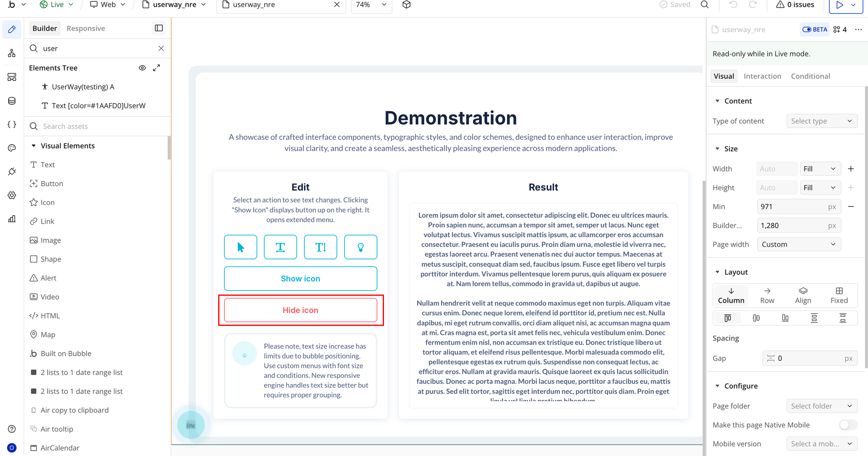Open the Data tab database icon
This screenshot has width=868, height=456.
tap(12, 101)
